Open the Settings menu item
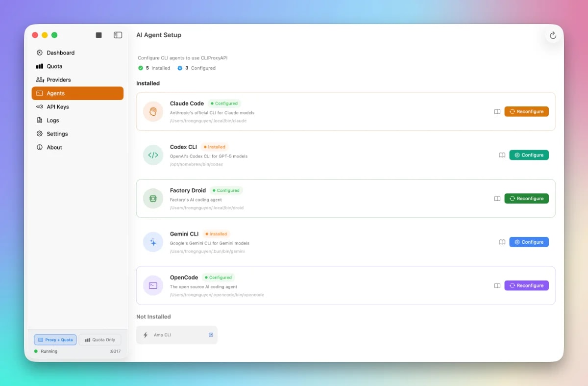 pos(57,133)
